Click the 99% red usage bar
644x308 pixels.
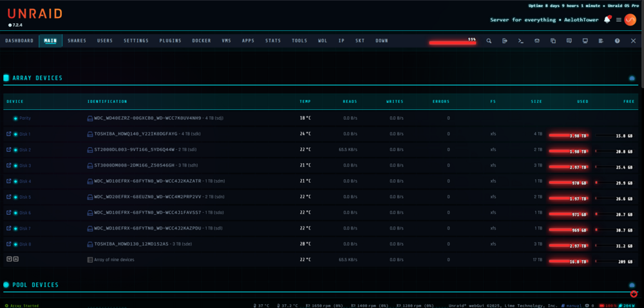[x=453, y=42]
